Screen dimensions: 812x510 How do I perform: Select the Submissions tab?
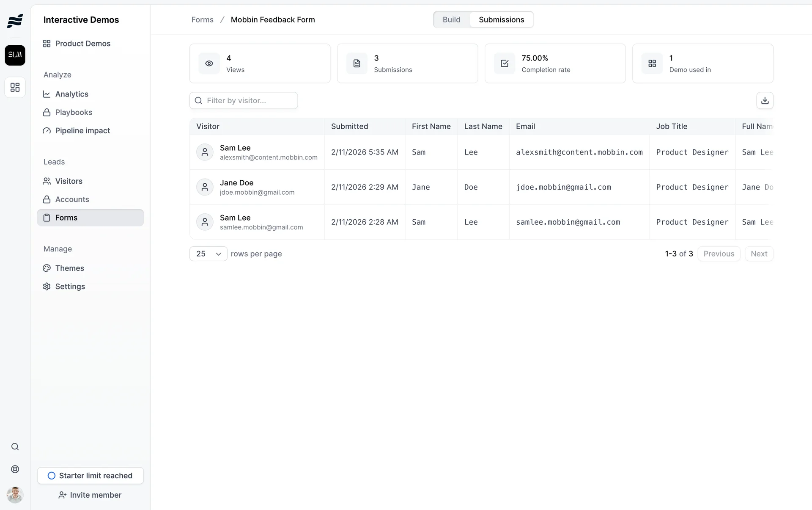501,20
